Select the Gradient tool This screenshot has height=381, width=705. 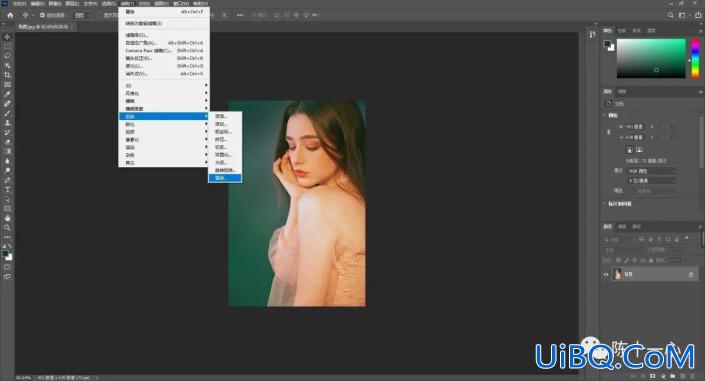coord(7,152)
